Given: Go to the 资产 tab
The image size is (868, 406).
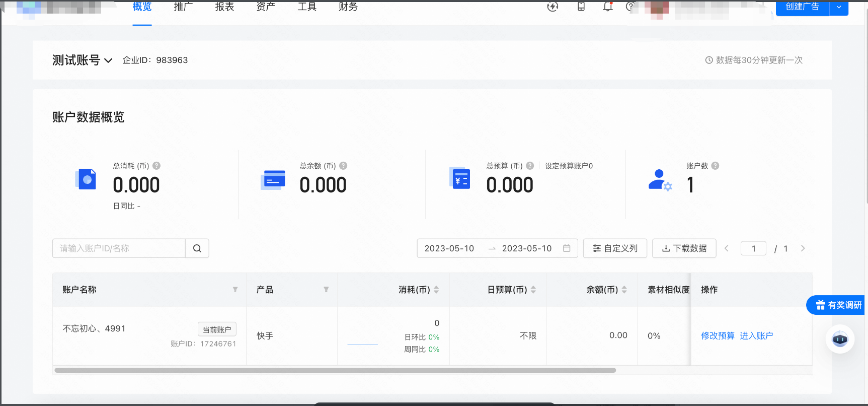Looking at the screenshot, I should [266, 7].
